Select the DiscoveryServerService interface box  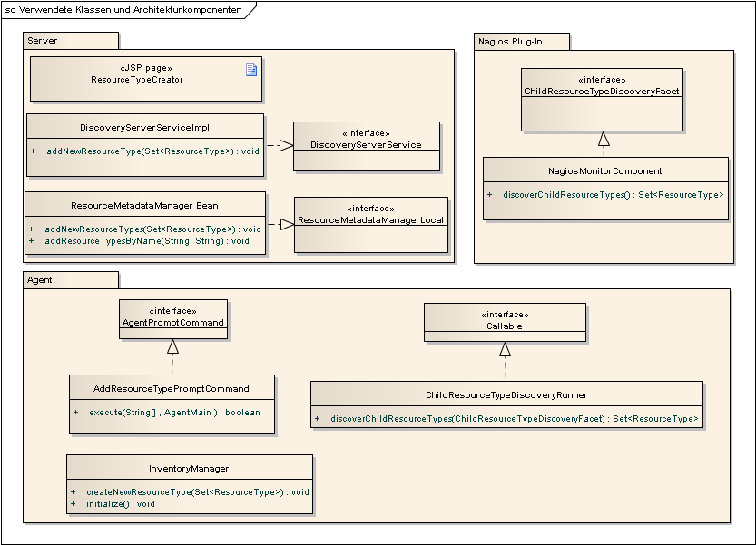(x=367, y=146)
